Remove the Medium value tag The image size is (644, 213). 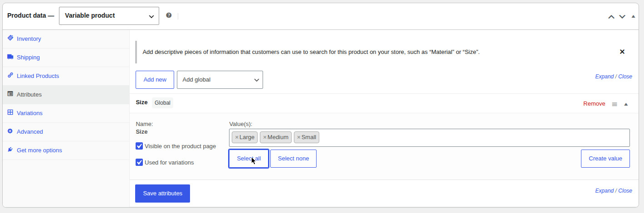(265, 137)
